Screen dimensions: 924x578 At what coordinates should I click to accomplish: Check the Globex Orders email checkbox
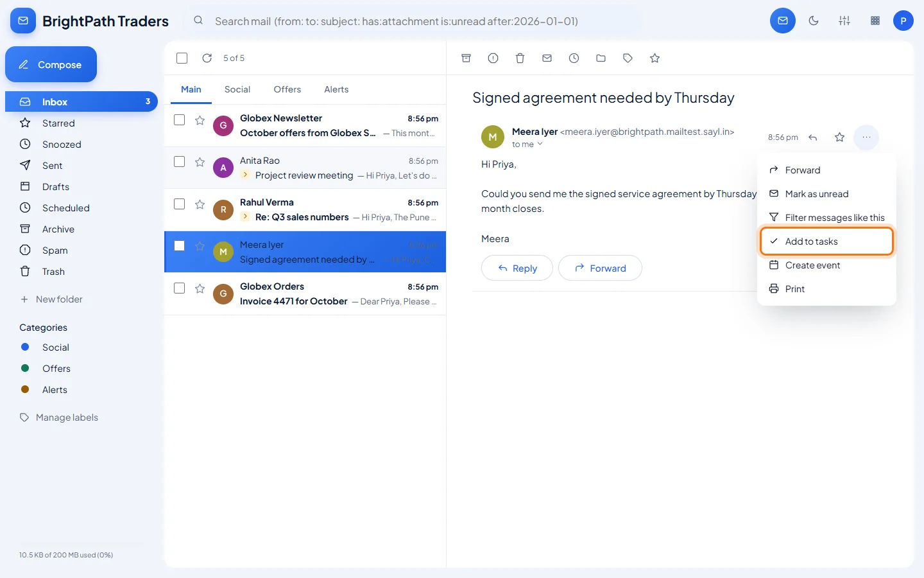(180, 288)
